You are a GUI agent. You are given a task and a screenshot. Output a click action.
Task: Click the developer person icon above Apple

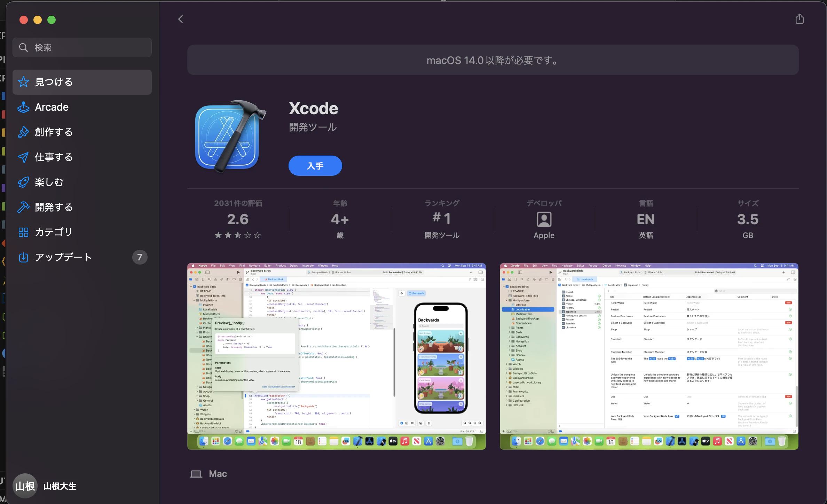coord(544,219)
